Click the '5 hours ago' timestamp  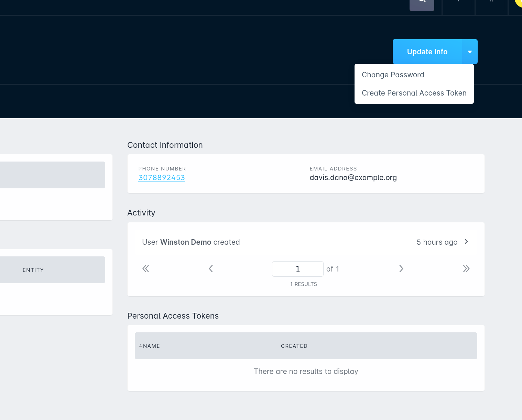click(x=437, y=242)
